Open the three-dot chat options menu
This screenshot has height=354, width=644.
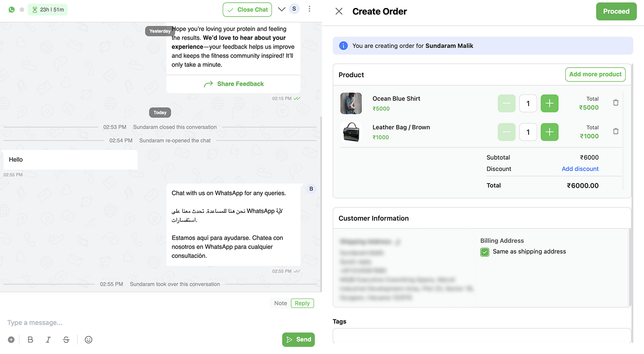[309, 9]
